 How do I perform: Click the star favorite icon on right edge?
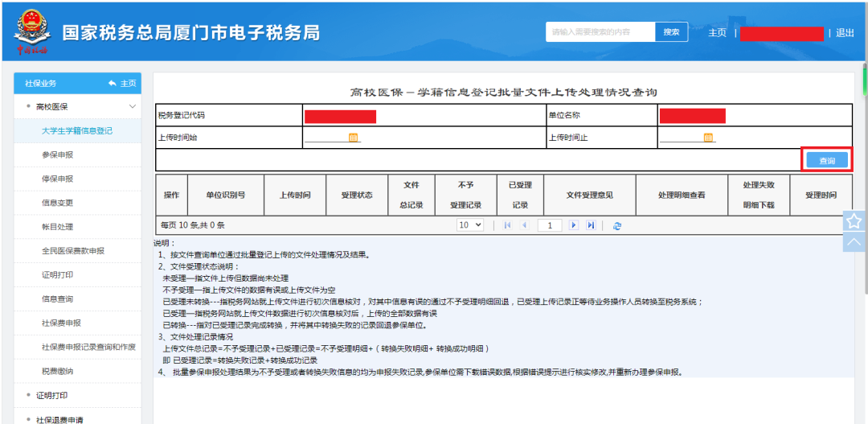point(854,220)
